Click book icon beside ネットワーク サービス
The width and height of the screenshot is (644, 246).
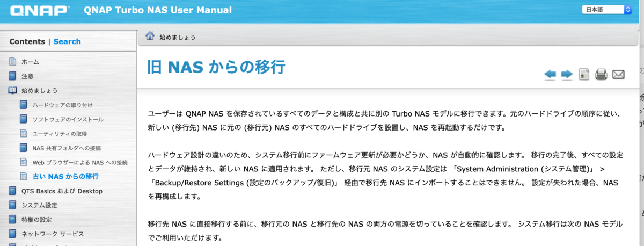coord(12,234)
